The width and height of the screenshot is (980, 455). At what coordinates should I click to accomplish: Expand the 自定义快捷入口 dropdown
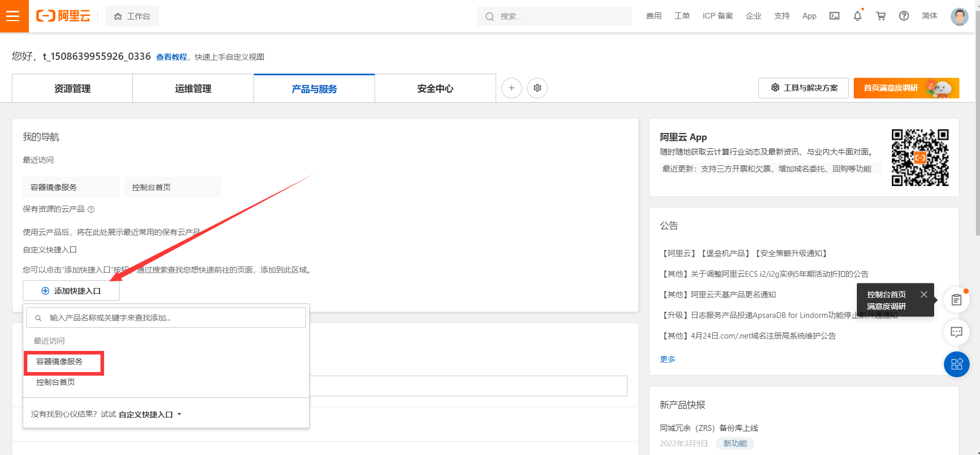[150, 414]
